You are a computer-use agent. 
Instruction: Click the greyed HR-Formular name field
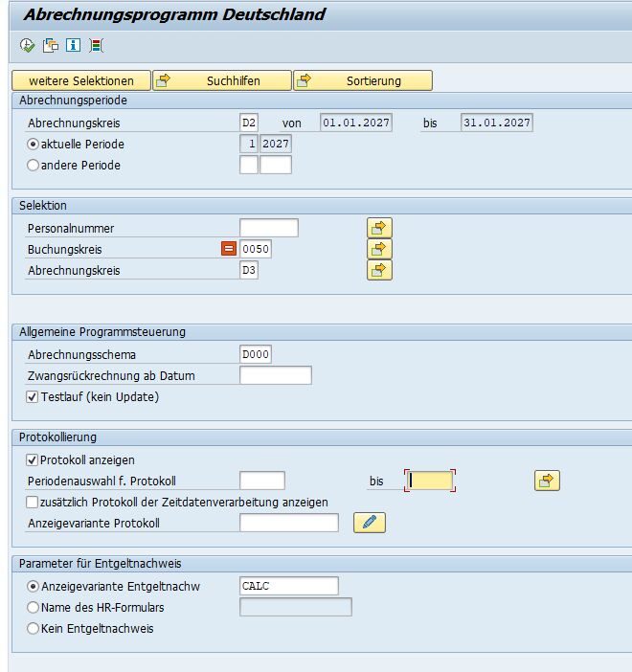point(296,607)
